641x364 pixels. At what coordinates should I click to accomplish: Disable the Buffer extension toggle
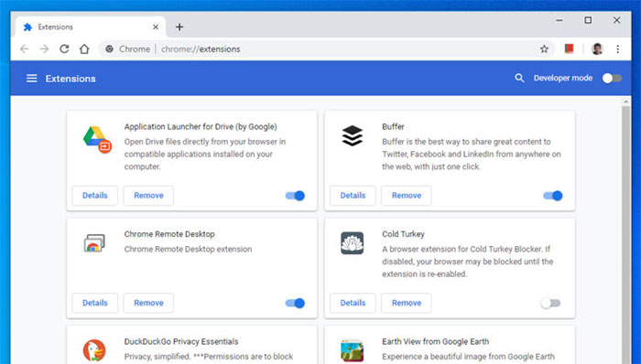[553, 196]
